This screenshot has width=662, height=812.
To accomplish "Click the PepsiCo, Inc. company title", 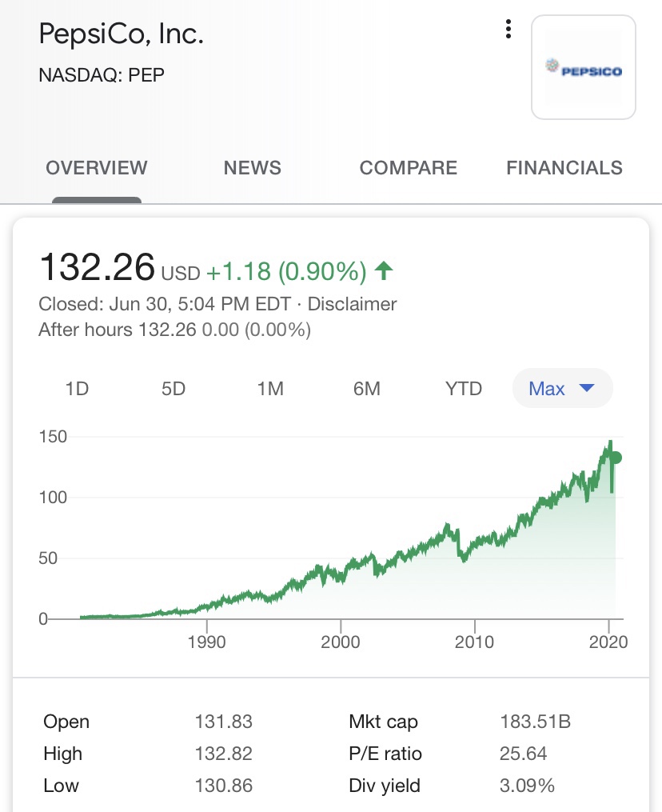I will 122,35.
